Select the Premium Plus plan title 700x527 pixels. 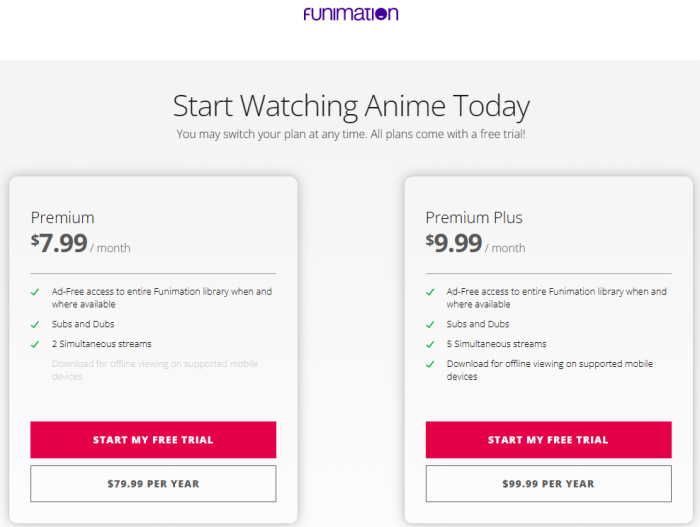click(474, 217)
